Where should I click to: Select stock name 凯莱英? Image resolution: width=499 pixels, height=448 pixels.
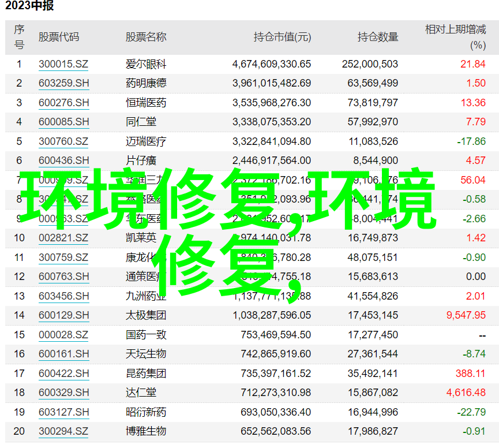pos(141,238)
